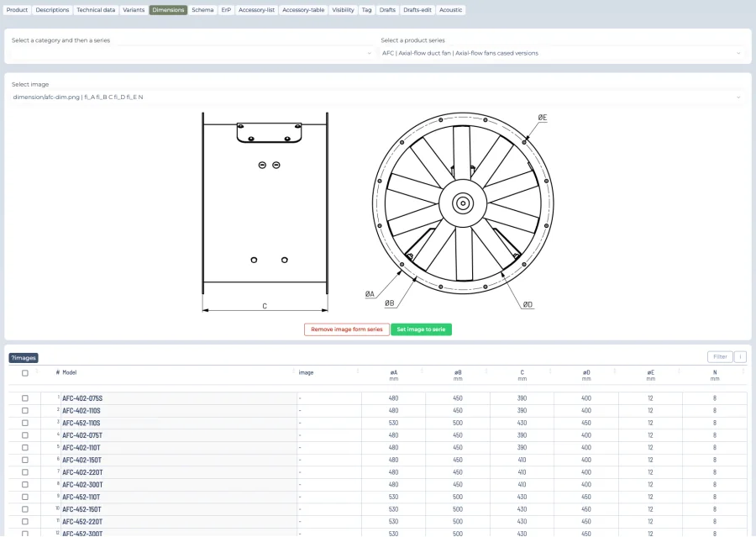Click the Model column header
Screen dimensions: 756x537
[x=70, y=372]
